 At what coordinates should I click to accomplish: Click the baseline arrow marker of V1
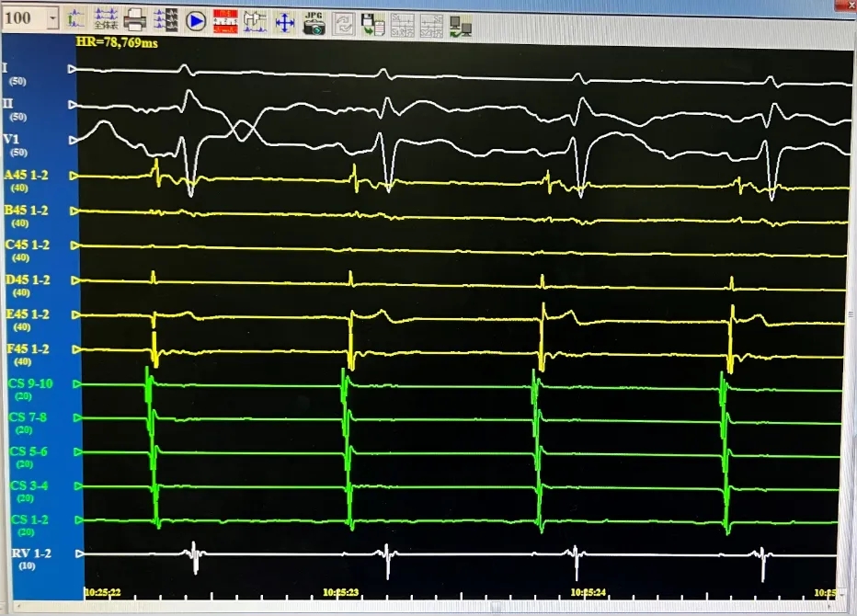(74, 141)
